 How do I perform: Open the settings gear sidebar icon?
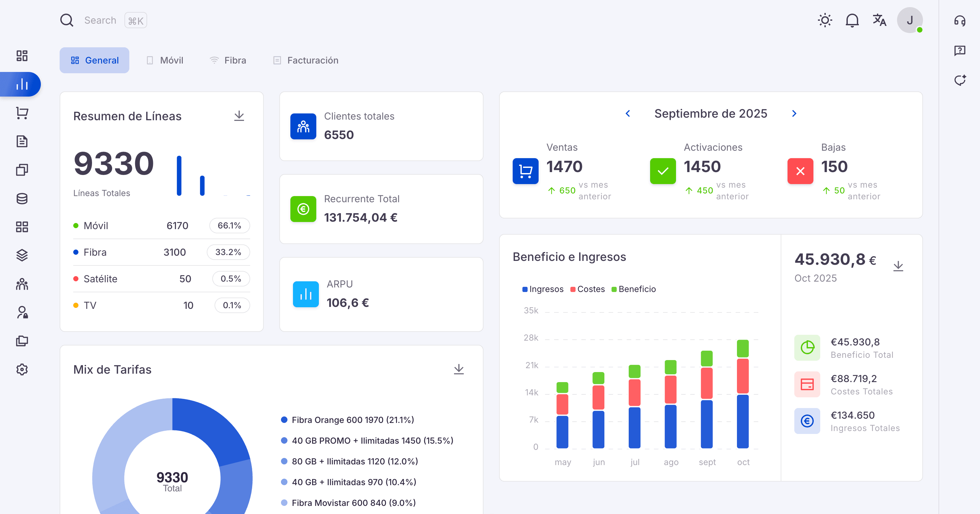point(22,369)
